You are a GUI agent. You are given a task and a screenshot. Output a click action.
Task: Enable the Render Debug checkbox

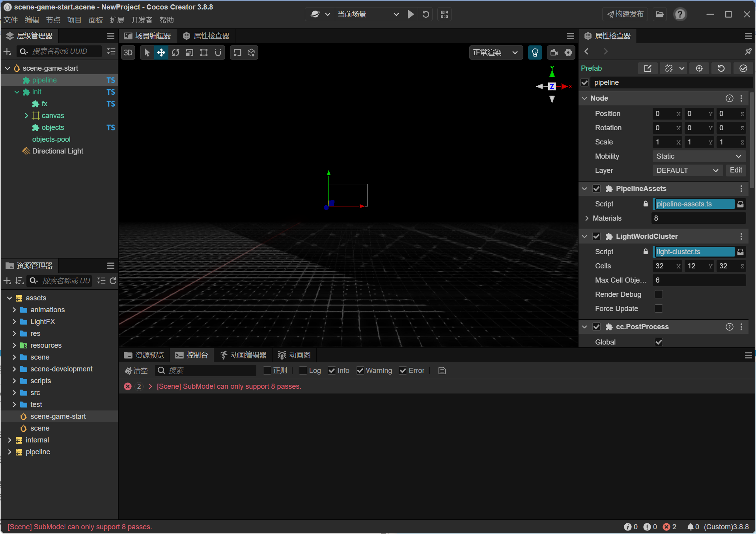tap(659, 294)
